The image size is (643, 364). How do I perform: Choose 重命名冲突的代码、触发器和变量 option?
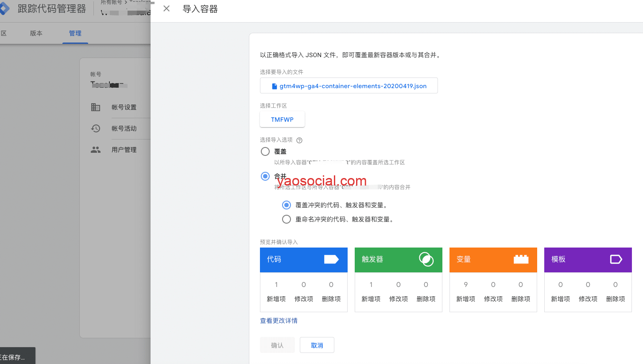[287, 219]
